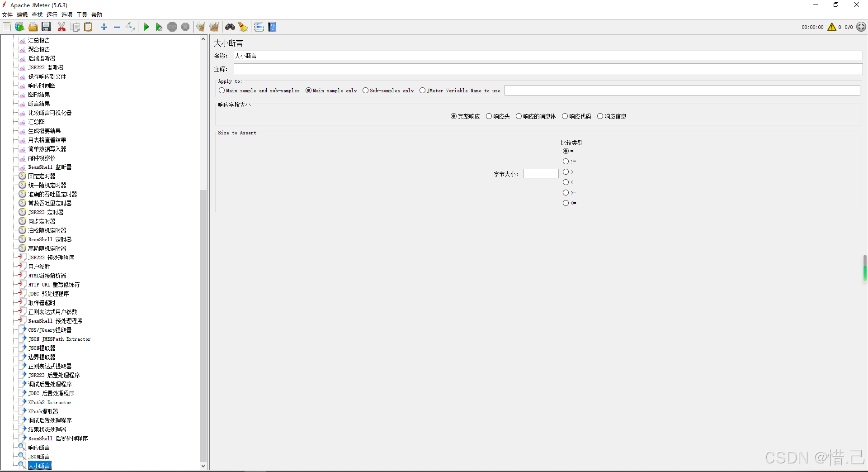This screenshot has height=472, width=868.
Task: Open the Function Helper dialog icon
Action: click(259, 27)
